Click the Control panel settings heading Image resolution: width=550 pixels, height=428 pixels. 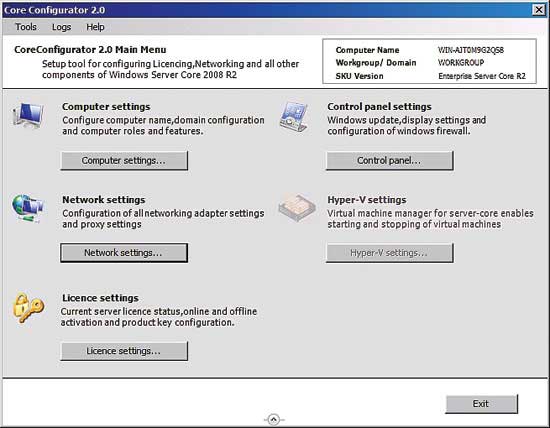(379, 107)
